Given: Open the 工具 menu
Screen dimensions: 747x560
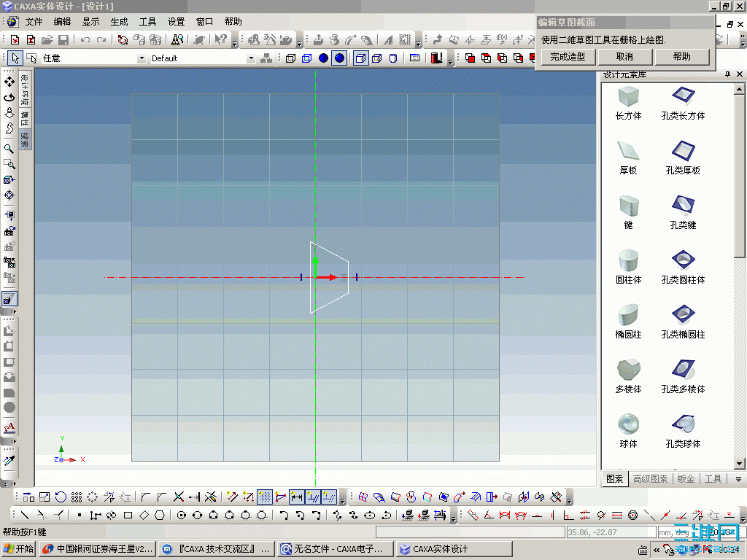Looking at the screenshot, I should click(x=147, y=21).
